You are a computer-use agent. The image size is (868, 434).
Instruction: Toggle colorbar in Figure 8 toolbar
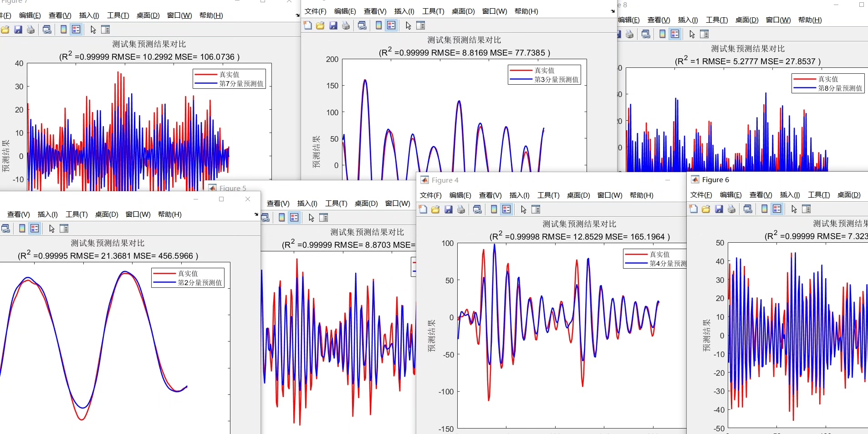[662, 34]
